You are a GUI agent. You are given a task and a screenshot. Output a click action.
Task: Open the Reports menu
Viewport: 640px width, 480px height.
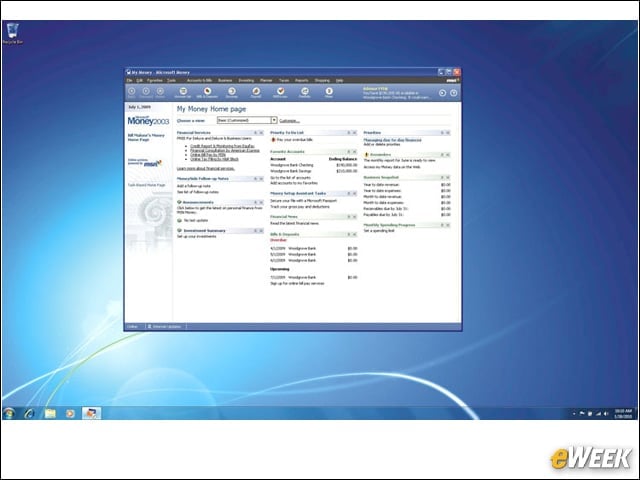[302, 80]
